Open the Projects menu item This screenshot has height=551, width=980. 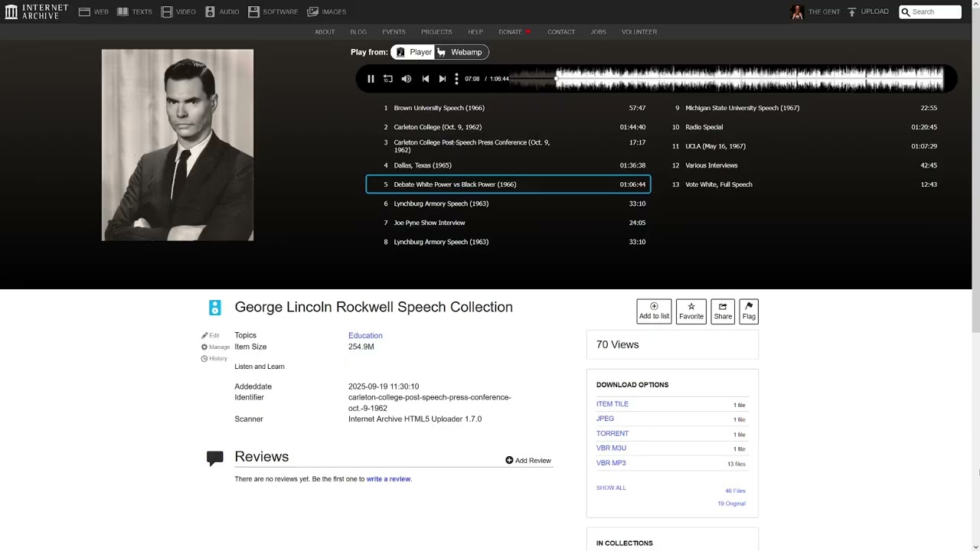click(436, 32)
